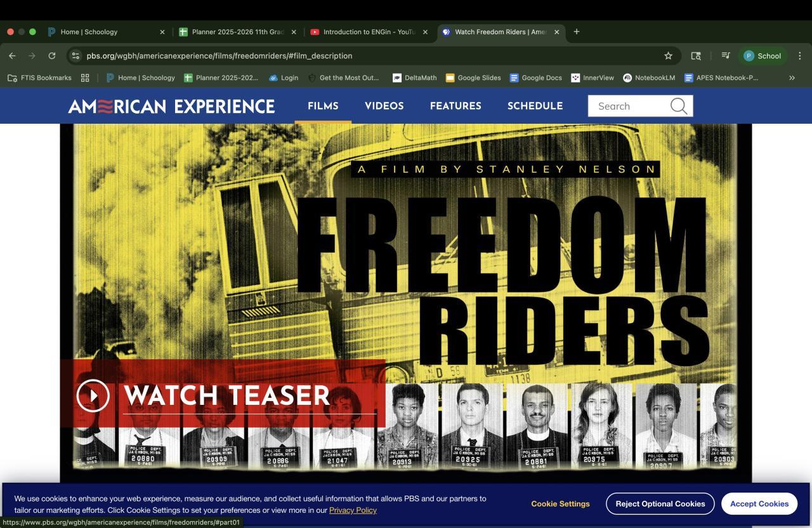
Task: Open the SCHEDULE menu item
Action: (x=535, y=106)
